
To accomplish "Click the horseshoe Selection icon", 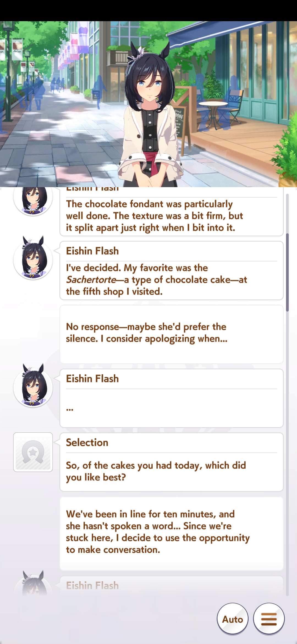I will [33, 452].
